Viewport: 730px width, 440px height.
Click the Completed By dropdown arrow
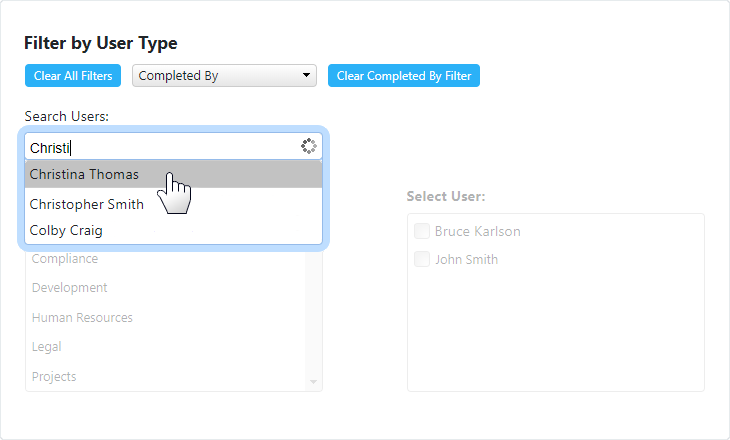306,75
